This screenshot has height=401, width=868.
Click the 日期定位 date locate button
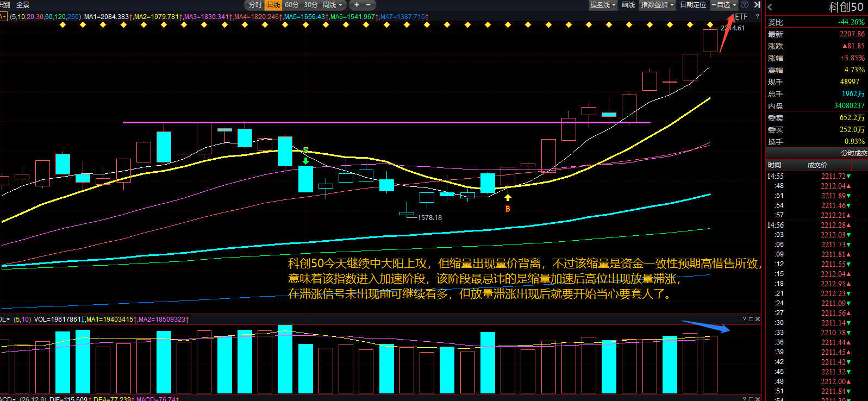693,5
